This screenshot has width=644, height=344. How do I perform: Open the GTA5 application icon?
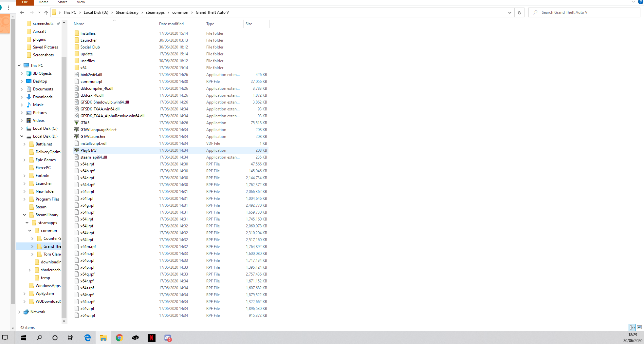77,123
